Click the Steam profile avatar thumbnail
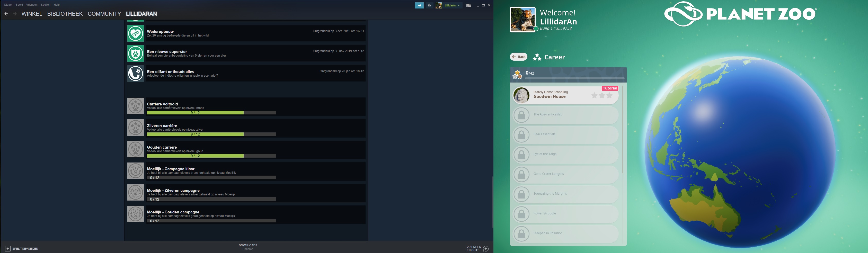The width and height of the screenshot is (868, 253). pos(439,5)
